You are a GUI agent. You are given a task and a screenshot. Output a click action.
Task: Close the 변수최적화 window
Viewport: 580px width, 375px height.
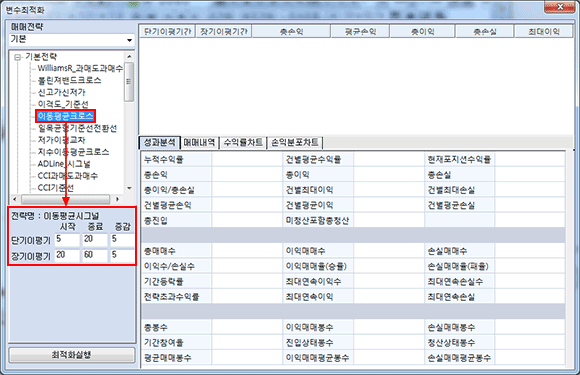pos(559,7)
